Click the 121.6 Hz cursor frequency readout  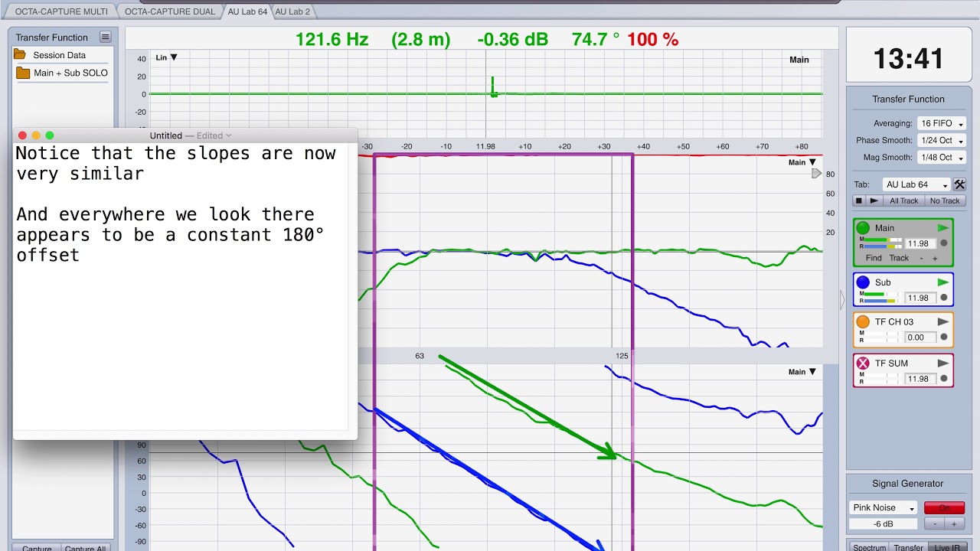point(332,39)
